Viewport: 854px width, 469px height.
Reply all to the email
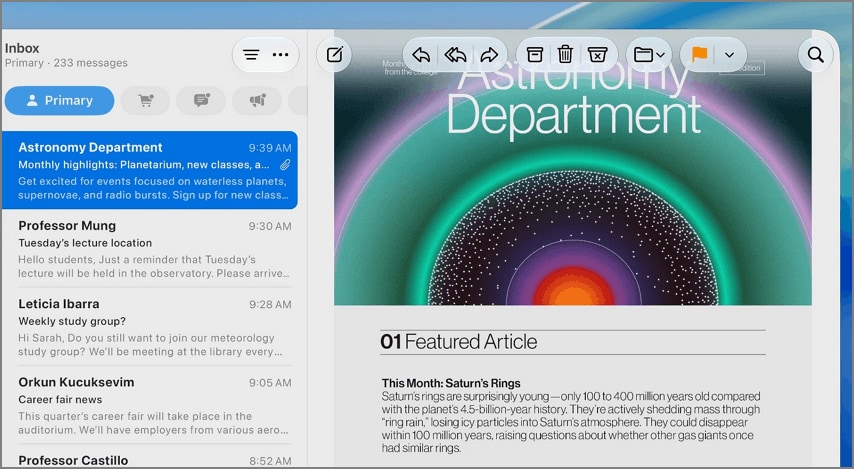pos(455,55)
